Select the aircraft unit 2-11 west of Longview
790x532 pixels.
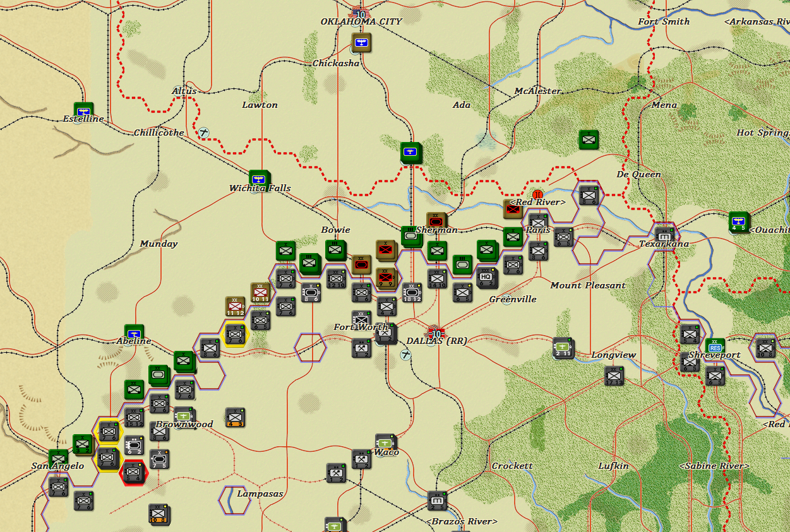[x=563, y=346]
